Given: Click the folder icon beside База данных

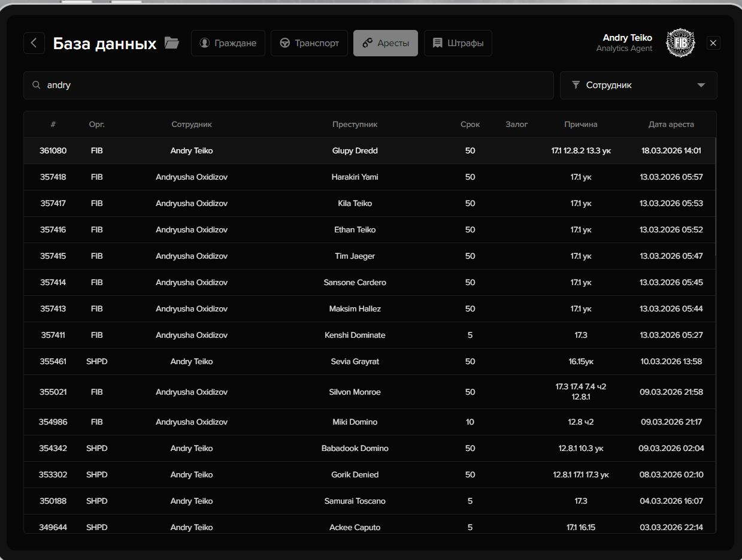Looking at the screenshot, I should [x=172, y=43].
